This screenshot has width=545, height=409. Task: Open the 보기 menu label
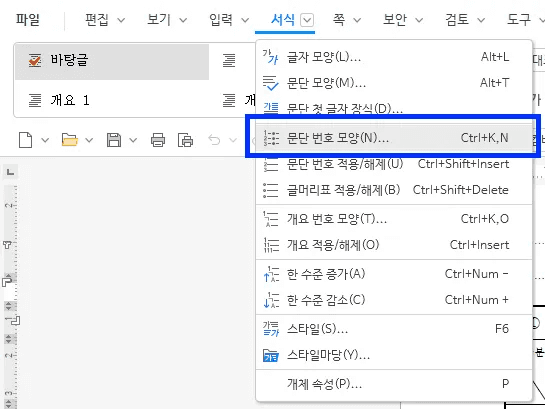click(x=159, y=19)
